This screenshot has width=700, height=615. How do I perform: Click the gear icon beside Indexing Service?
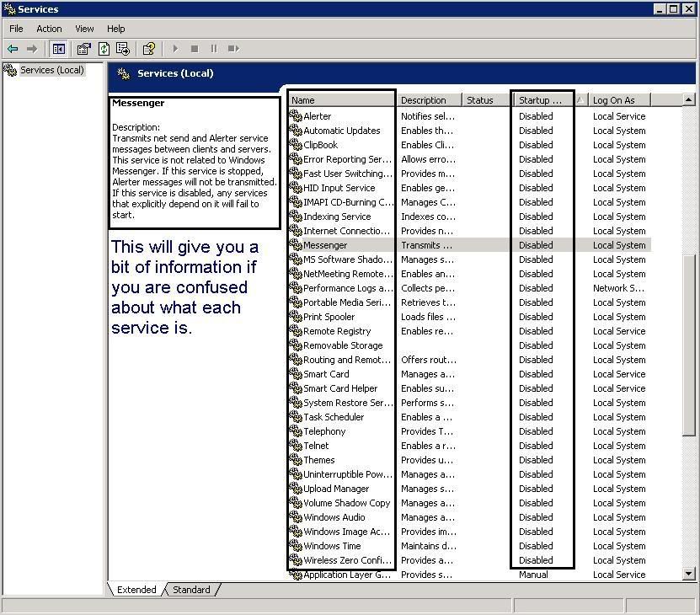coord(296,217)
